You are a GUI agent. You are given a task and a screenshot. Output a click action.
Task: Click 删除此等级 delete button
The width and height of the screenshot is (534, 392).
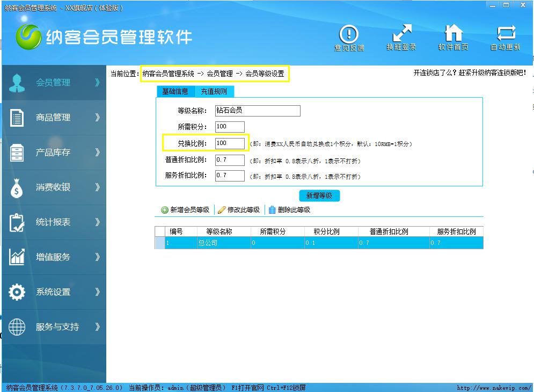(x=289, y=210)
